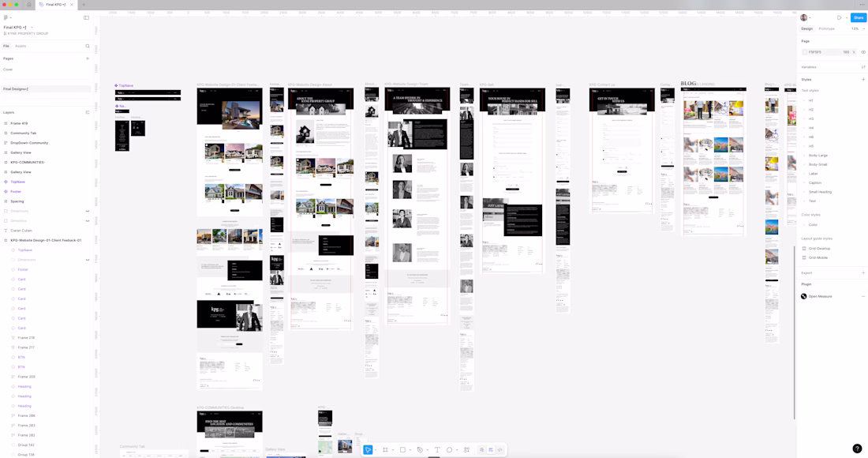
Task: Switch to Dev Mode code icon
Action: click(x=499, y=449)
